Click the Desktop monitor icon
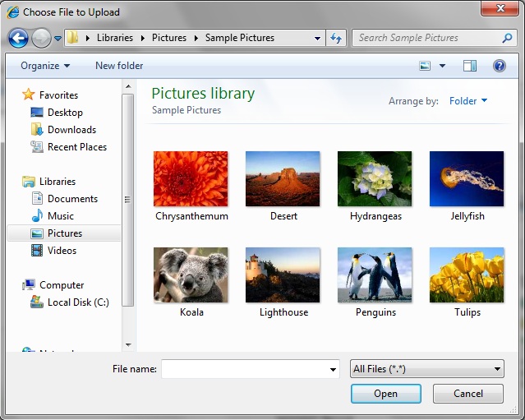The width and height of the screenshot is (525, 420). pyautogui.click(x=37, y=113)
